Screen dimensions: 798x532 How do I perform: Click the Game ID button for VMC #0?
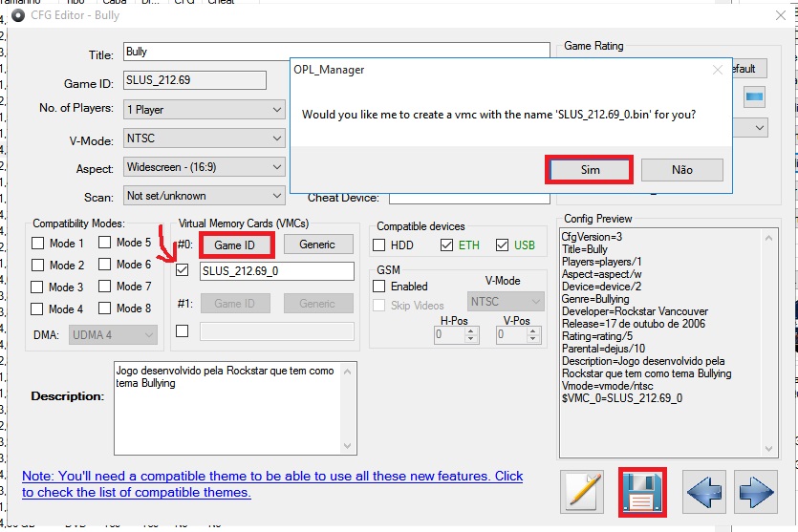pos(235,245)
